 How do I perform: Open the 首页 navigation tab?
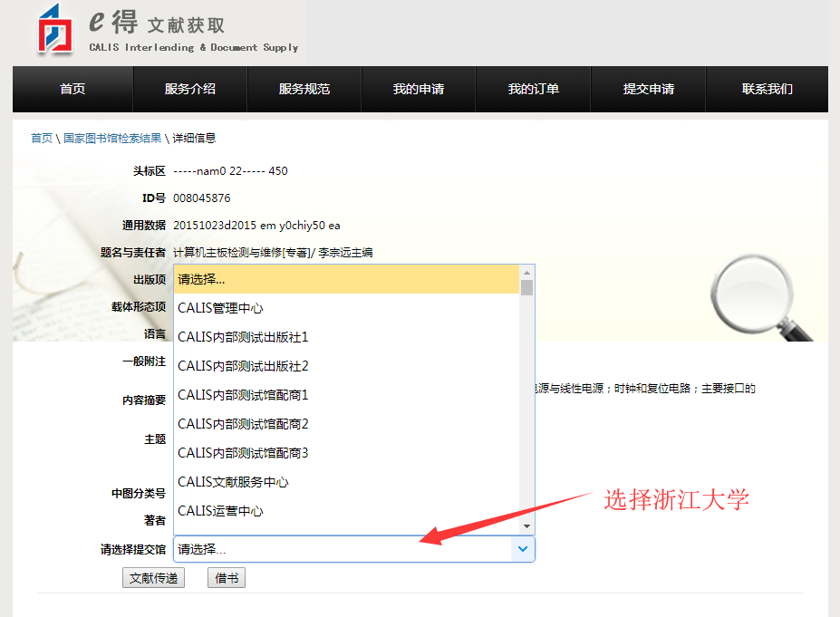(72, 89)
